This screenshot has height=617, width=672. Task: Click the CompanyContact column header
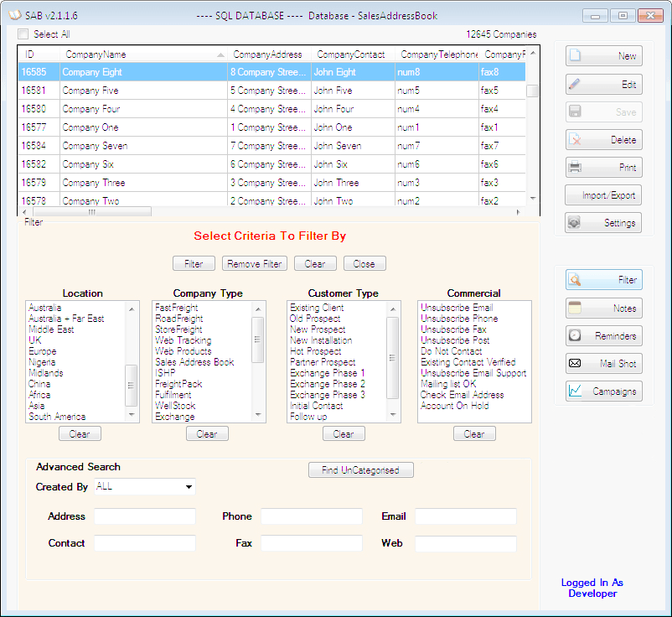[x=353, y=54]
